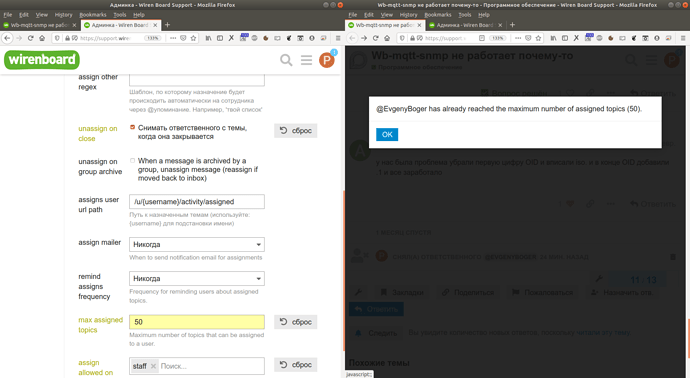Open the home page in the Админка window
Viewport: 690px width, 378px height.
point(42,38)
